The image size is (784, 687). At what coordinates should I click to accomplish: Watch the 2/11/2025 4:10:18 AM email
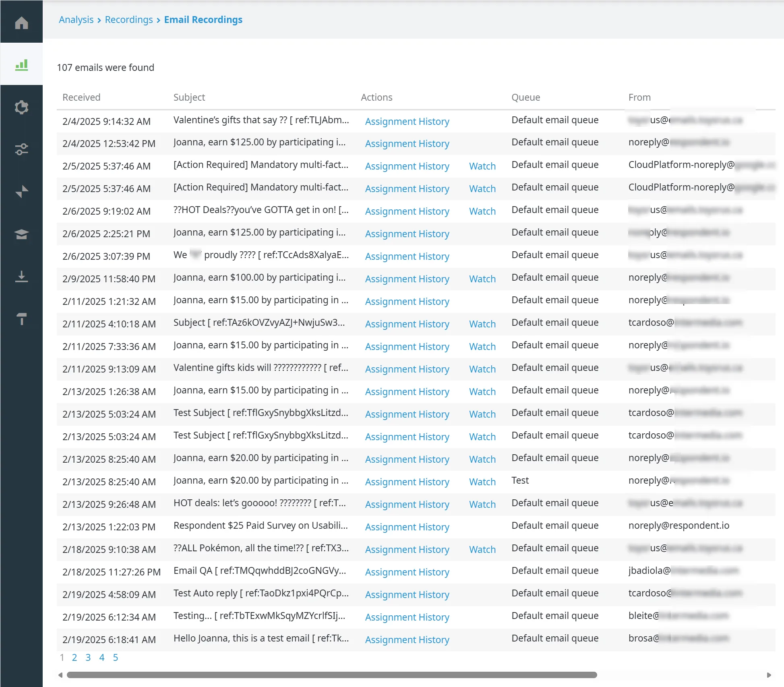click(x=482, y=324)
